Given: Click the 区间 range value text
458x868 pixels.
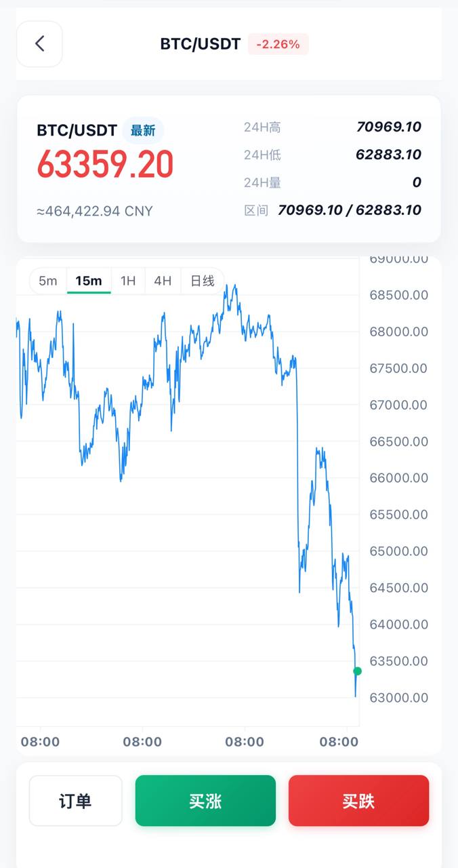Looking at the screenshot, I should point(350,210).
